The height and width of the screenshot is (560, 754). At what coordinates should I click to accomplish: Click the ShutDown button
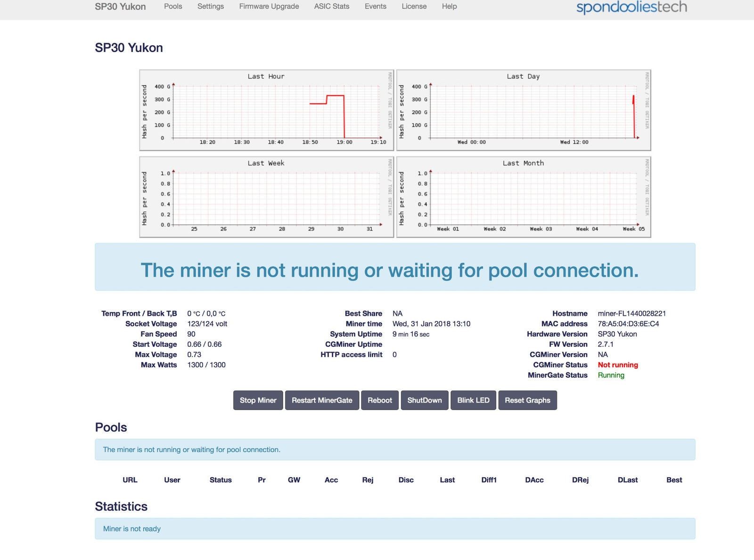(425, 400)
